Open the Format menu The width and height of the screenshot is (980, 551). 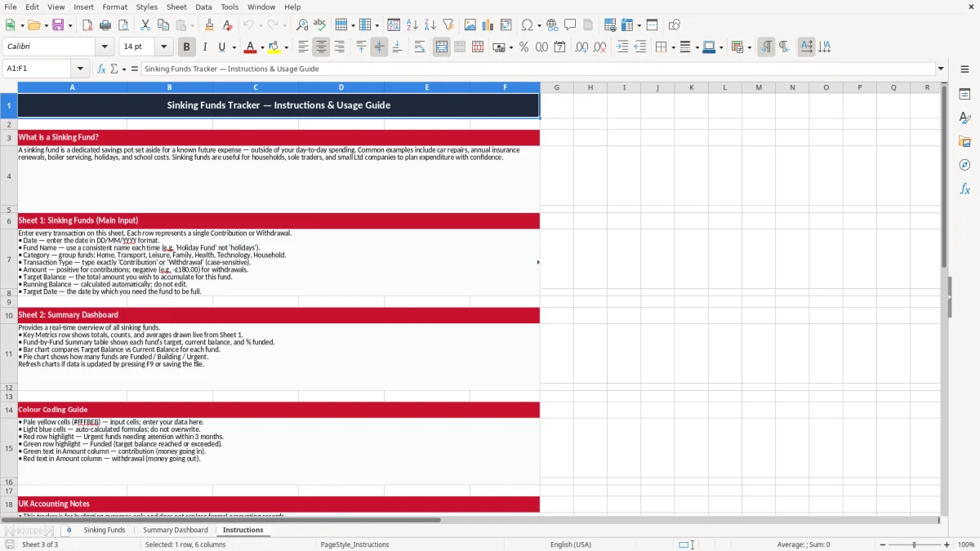tap(114, 7)
